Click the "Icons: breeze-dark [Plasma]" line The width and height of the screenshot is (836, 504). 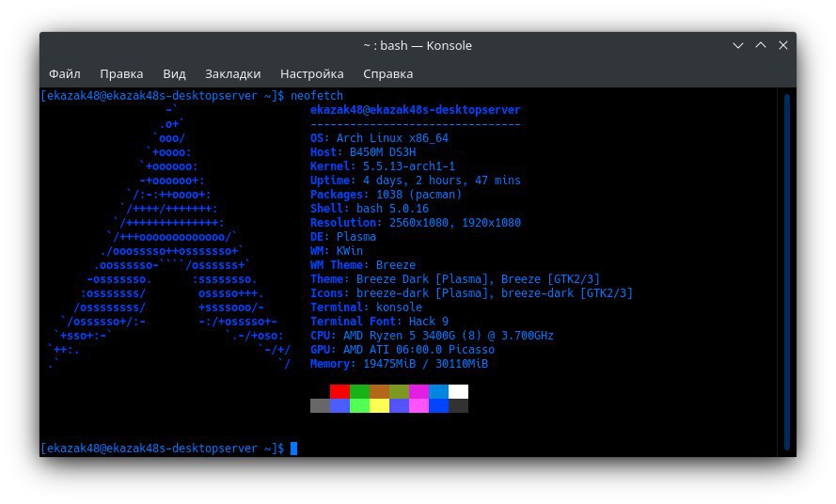point(471,293)
